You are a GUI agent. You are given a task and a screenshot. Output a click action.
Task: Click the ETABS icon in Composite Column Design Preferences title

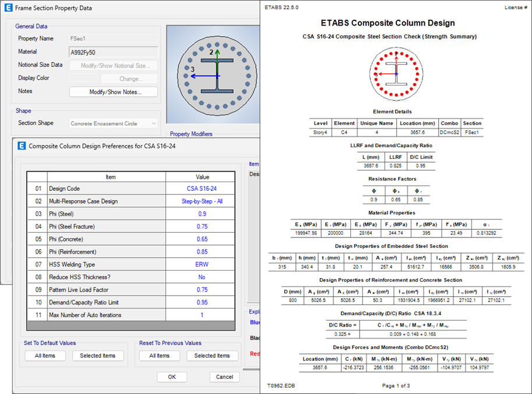pyautogui.click(x=22, y=145)
